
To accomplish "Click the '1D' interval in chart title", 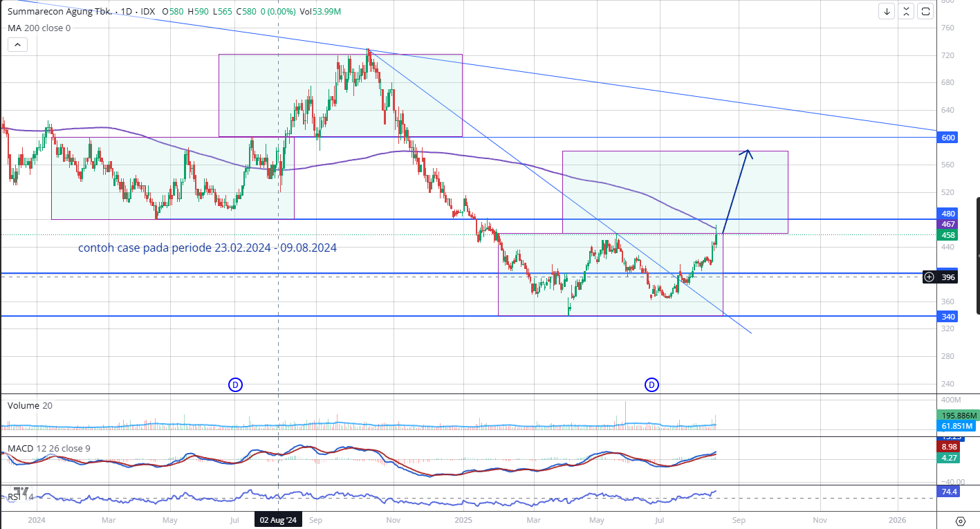I will coord(127,12).
